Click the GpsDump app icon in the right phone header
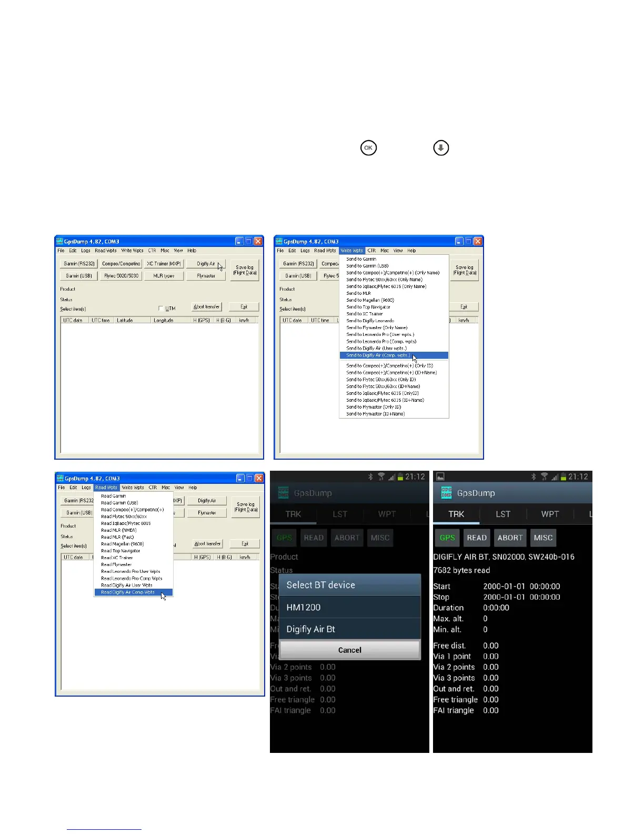Viewport: 644px width, 834px height. click(446, 493)
